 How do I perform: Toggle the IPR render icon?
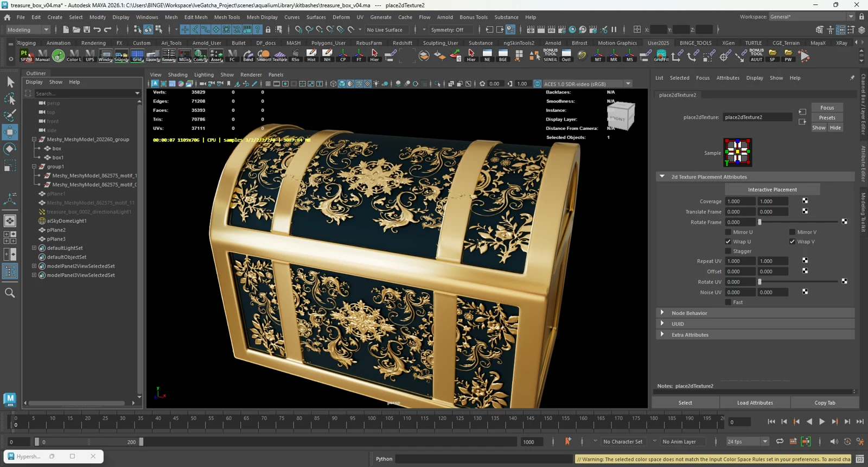tap(551, 30)
